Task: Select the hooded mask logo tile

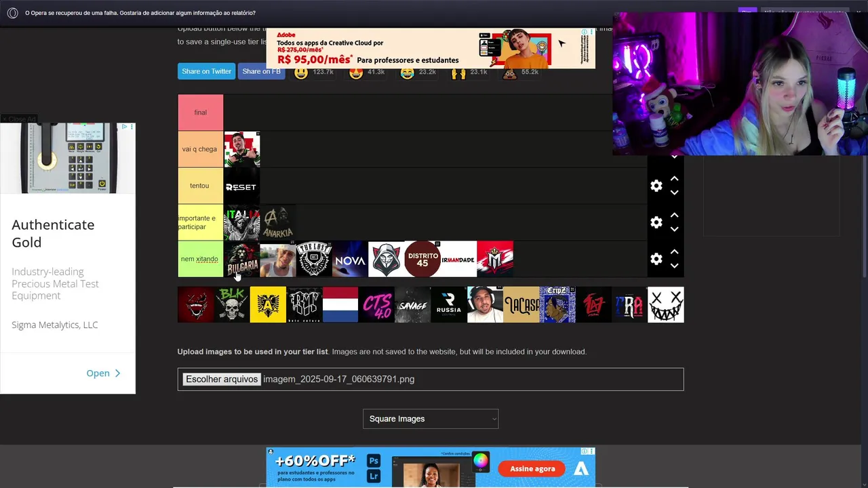Action: coord(387,259)
